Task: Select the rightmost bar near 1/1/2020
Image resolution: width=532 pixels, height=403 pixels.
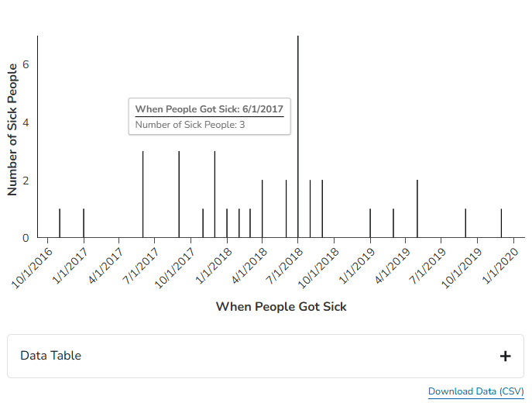Action: click(x=501, y=223)
